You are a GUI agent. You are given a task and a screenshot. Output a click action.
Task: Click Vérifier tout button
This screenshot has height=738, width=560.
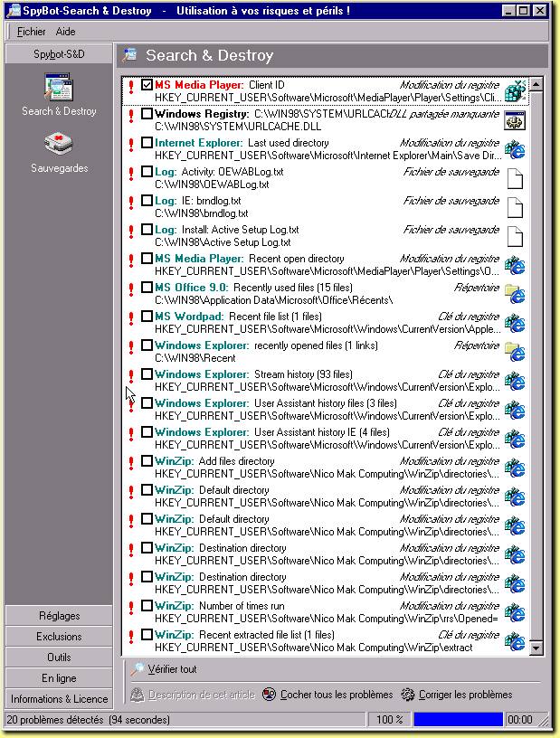click(164, 669)
